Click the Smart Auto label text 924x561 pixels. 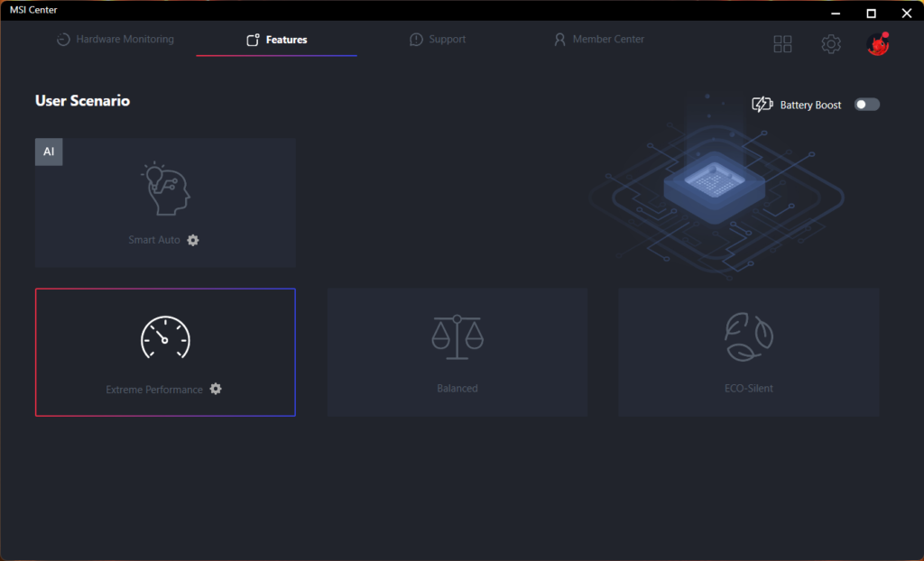tap(154, 241)
